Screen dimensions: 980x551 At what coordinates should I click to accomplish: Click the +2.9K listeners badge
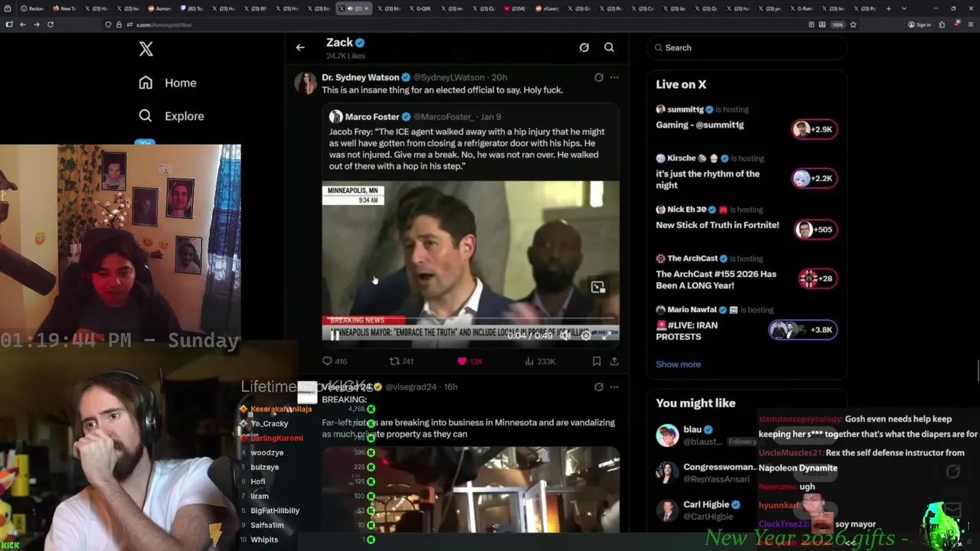tap(815, 129)
